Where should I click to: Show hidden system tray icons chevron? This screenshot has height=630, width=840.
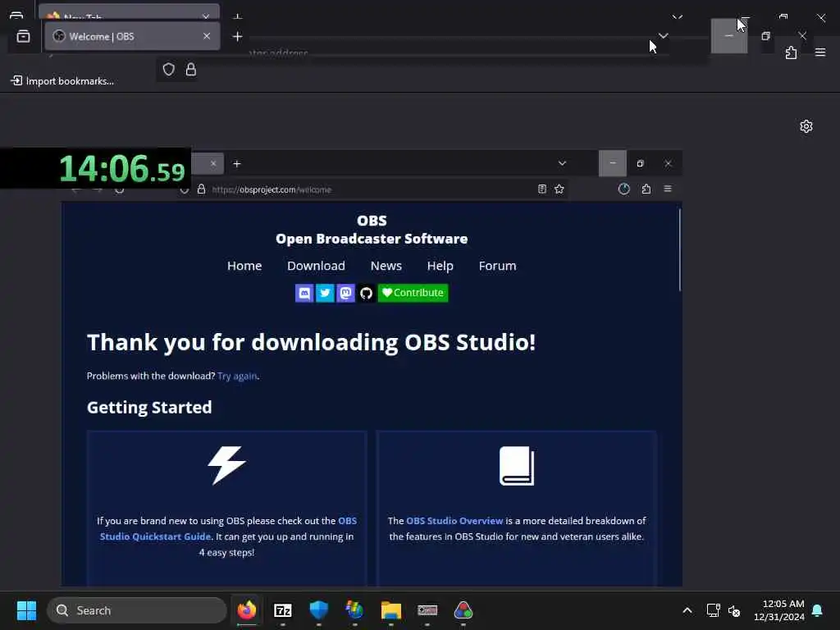[x=687, y=610]
